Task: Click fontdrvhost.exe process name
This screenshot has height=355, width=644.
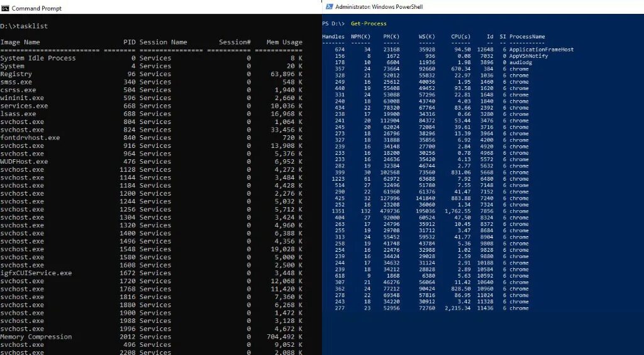Action: coord(30,138)
